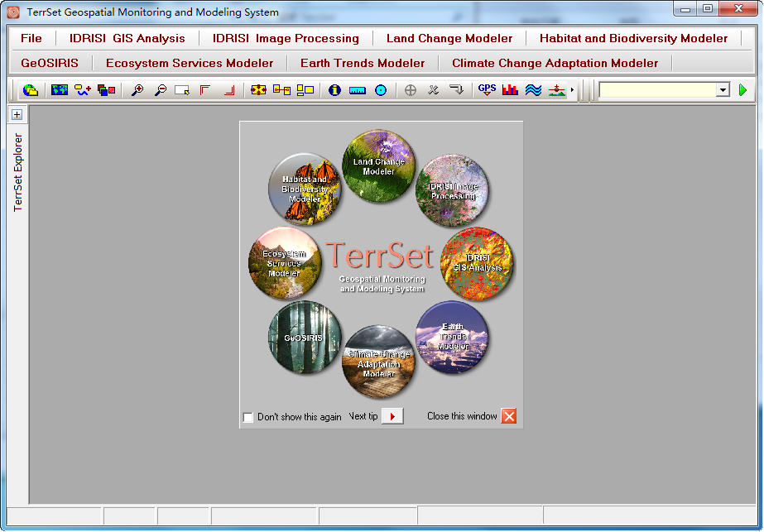Image resolution: width=764 pixels, height=532 pixels.
Task: Open the blue waves toolbar icon
Action: point(534,90)
